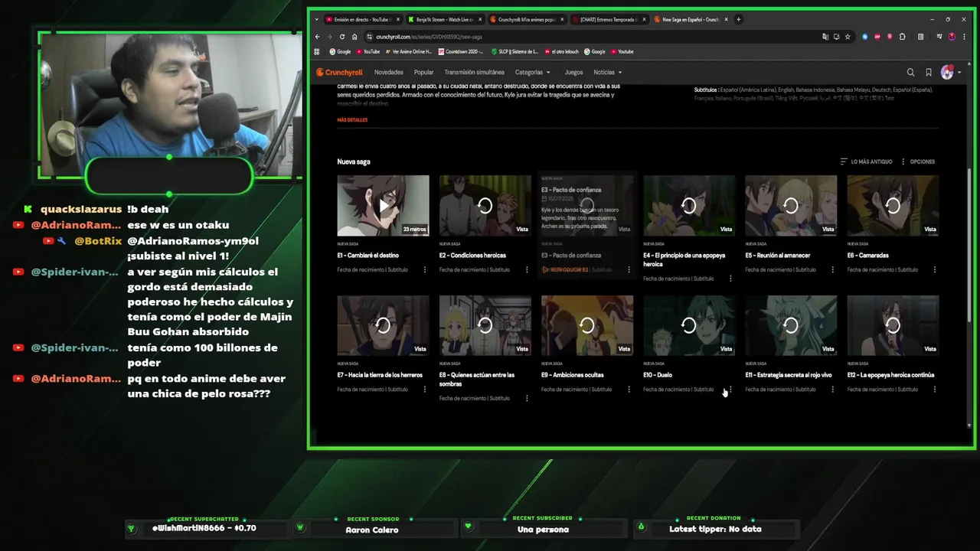Open a new browser tab with plus button
The height and width of the screenshot is (551, 980).
[738, 19]
